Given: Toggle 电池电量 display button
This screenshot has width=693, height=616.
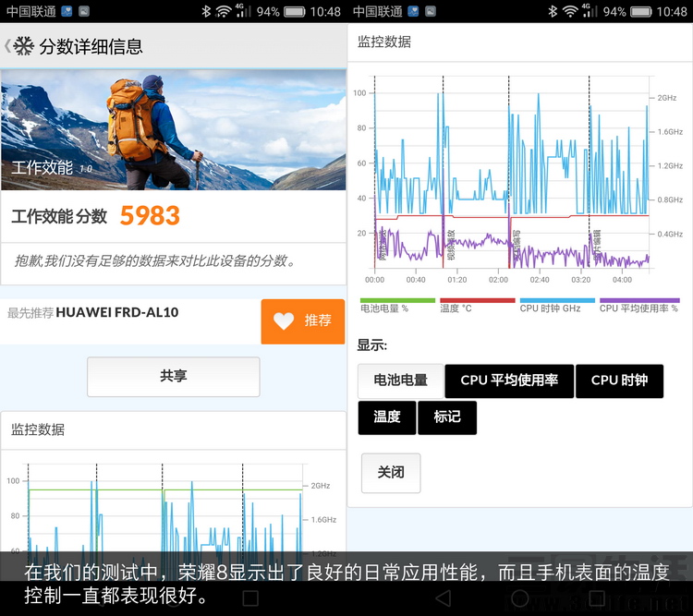Looking at the screenshot, I should pyautogui.click(x=400, y=380).
